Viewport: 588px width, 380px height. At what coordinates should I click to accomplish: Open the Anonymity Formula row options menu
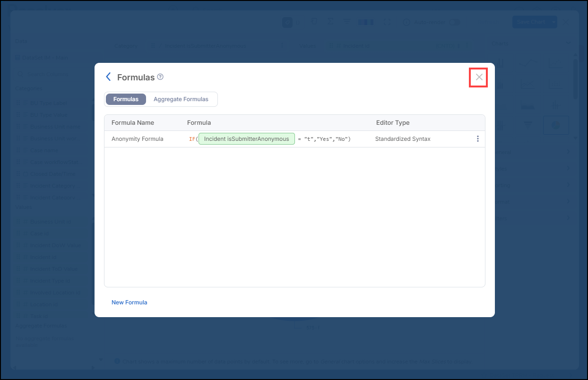click(478, 139)
